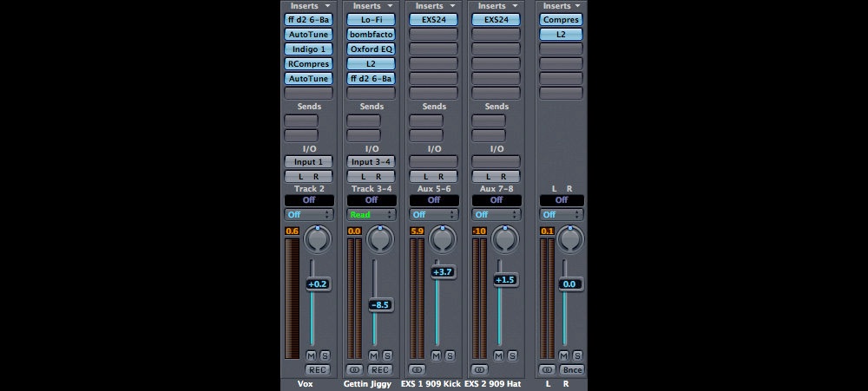Open the Oxford EQ insert plugin
This screenshot has width=868, height=391.
click(x=372, y=49)
